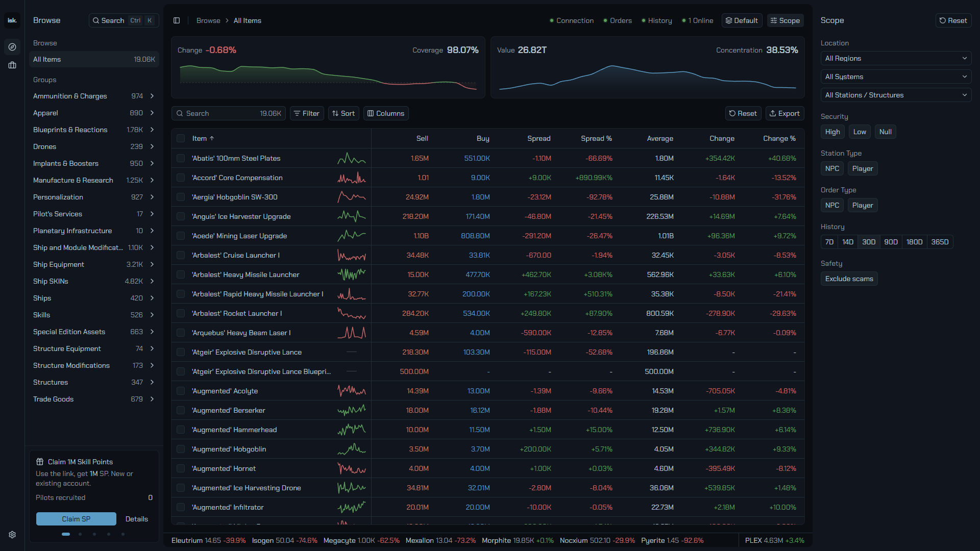
Task: Check the 'Abatis' 100mm Steel Plates row checkbox
Action: coord(181,158)
